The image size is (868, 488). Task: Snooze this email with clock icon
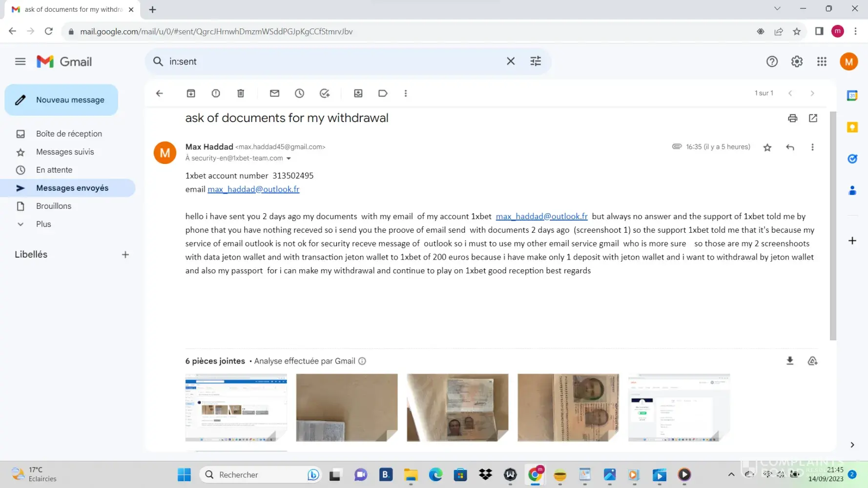pos(299,93)
